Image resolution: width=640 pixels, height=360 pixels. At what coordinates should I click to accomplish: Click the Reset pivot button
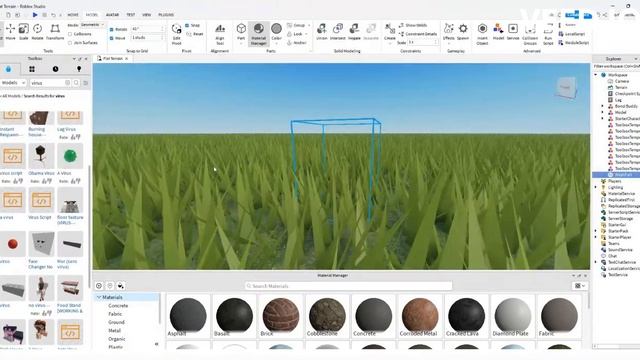(x=195, y=34)
